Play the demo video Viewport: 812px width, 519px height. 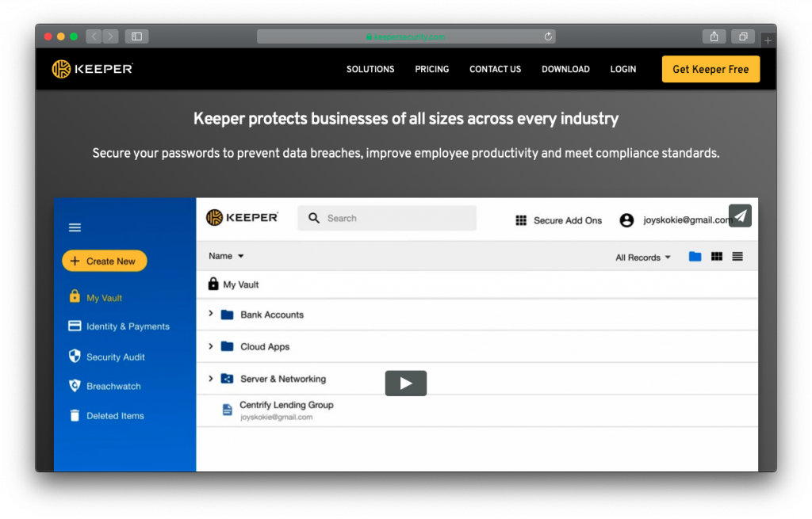point(405,384)
